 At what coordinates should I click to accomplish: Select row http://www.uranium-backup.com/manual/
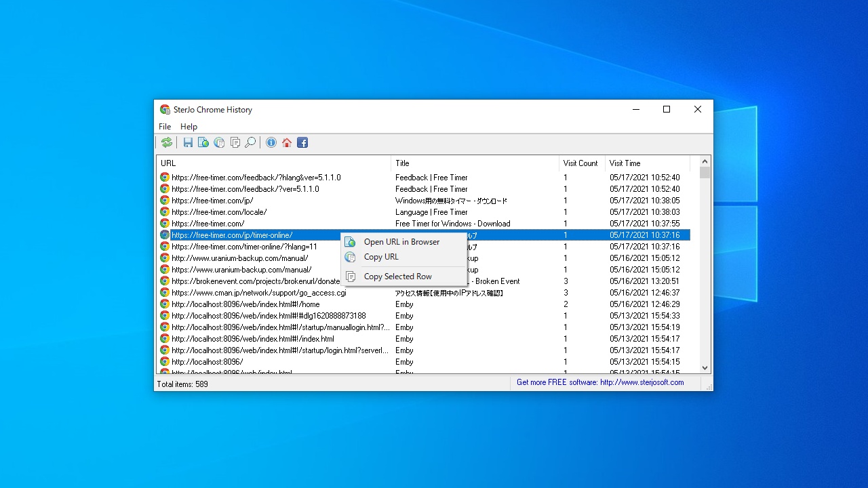tap(424, 258)
